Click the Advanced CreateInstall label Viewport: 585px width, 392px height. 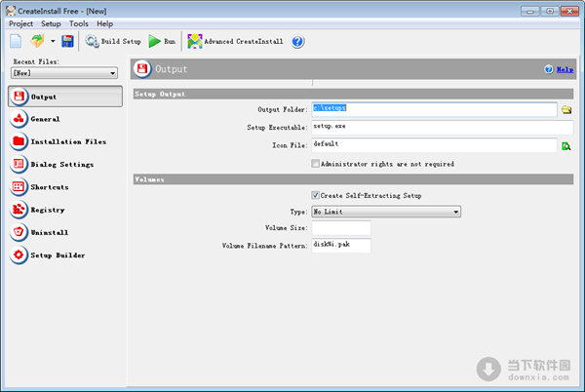pyautogui.click(x=243, y=41)
